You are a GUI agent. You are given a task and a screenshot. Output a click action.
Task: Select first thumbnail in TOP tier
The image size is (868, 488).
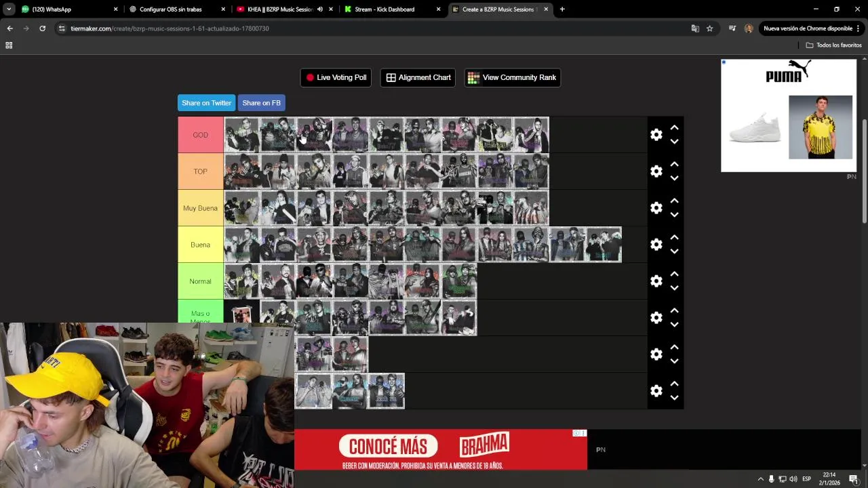(x=242, y=171)
